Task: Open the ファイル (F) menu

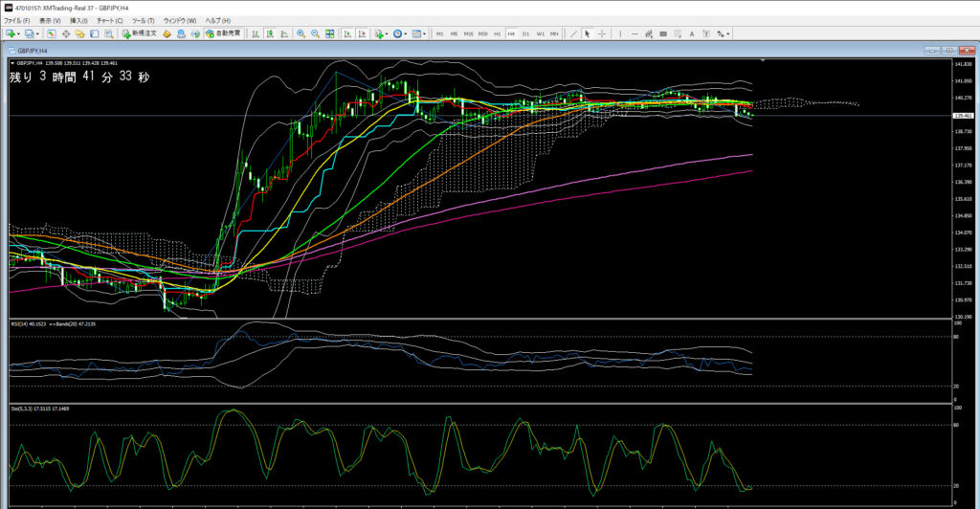Action: click(17, 21)
